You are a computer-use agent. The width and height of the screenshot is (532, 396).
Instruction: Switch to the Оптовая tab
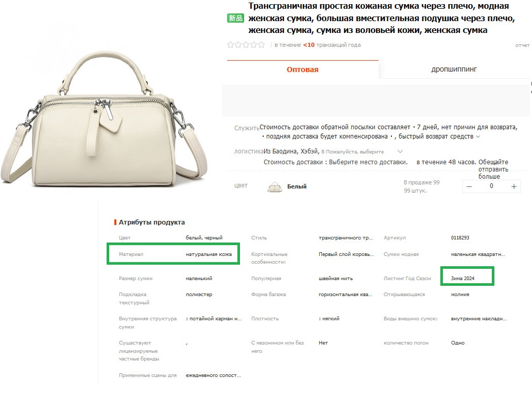[302, 70]
